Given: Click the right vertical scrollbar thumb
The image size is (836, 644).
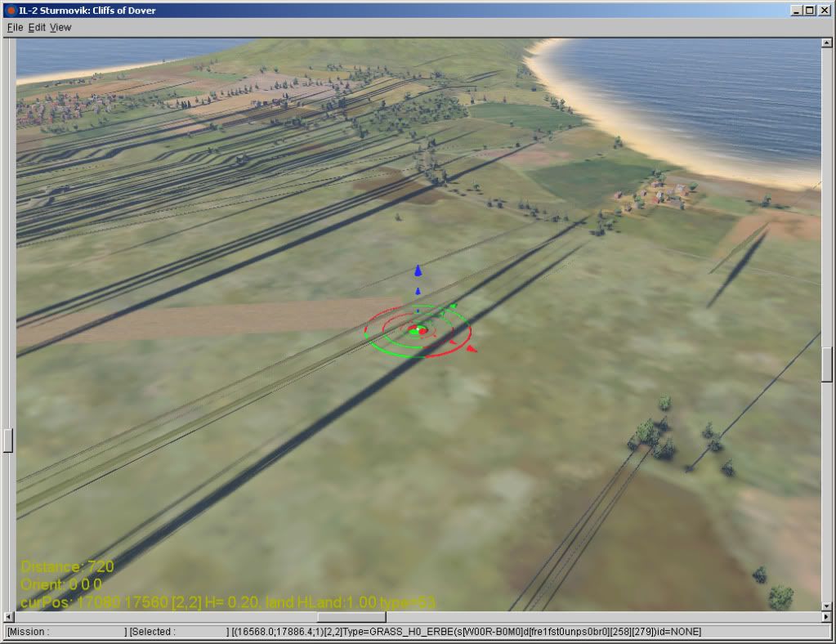Looking at the screenshot, I should 826,364.
